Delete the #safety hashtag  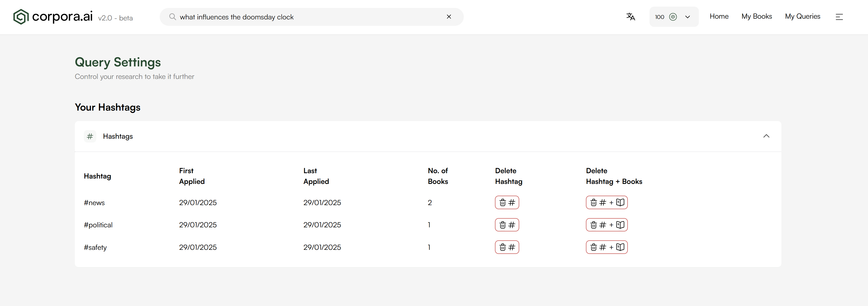pos(507,247)
